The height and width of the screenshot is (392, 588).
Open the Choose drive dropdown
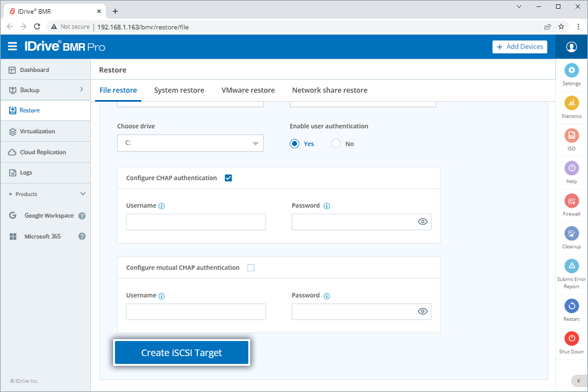[190, 143]
